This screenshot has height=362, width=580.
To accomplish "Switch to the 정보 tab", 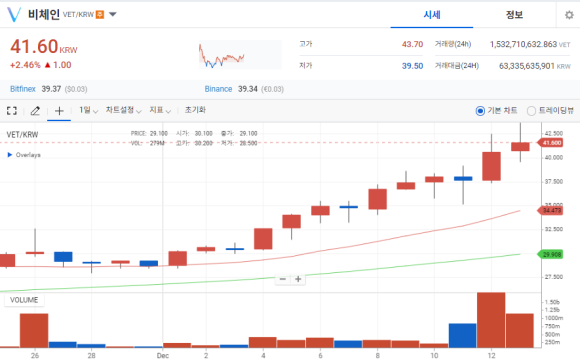I will pyautogui.click(x=514, y=15).
